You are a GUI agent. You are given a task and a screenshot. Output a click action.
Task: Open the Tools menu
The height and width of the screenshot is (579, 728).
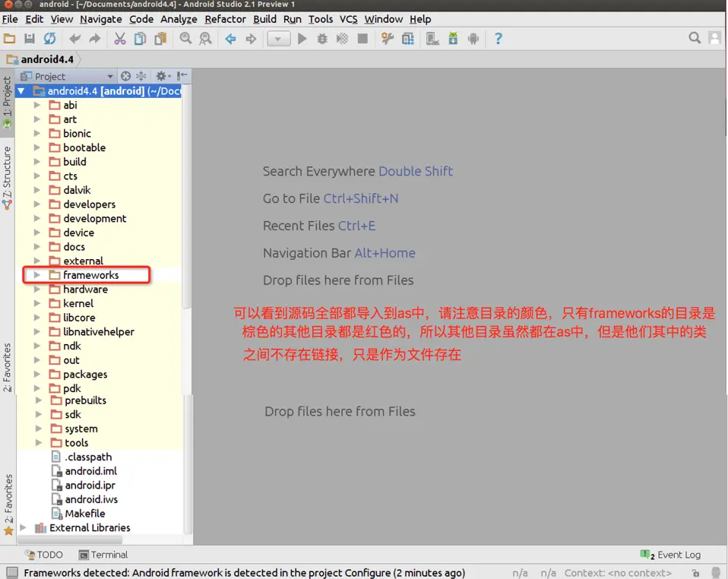[x=321, y=19]
